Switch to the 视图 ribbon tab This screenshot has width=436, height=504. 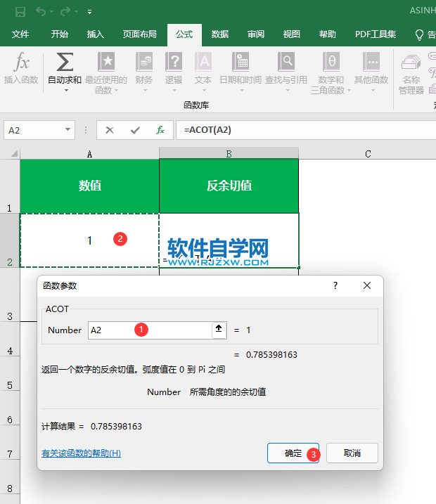pos(292,34)
